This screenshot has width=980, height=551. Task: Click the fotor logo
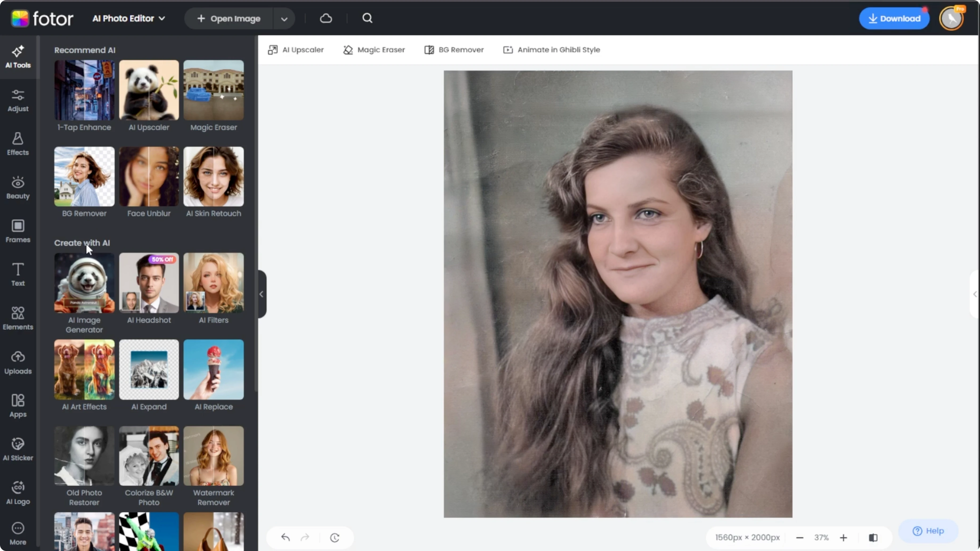pos(42,18)
